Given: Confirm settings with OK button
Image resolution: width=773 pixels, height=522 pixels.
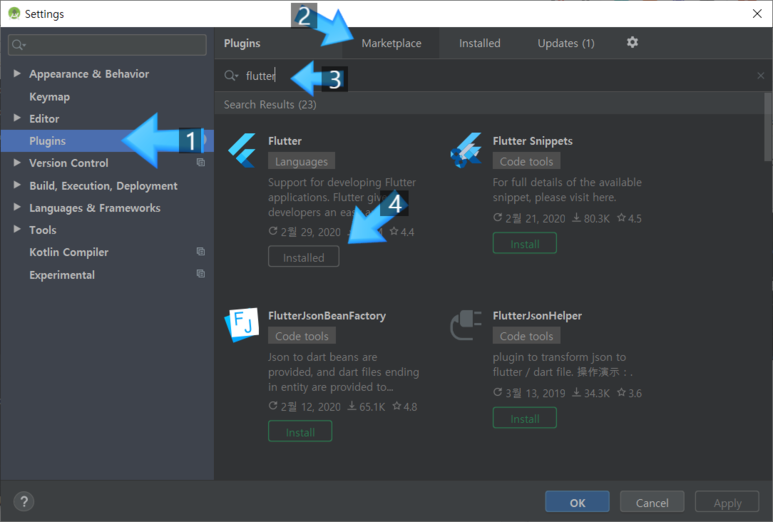Looking at the screenshot, I should pyautogui.click(x=577, y=502).
